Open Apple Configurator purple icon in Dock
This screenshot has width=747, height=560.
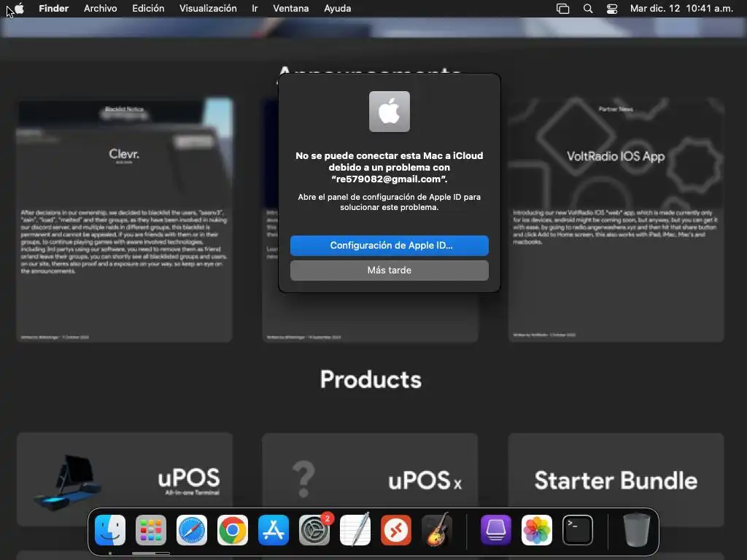(496, 530)
